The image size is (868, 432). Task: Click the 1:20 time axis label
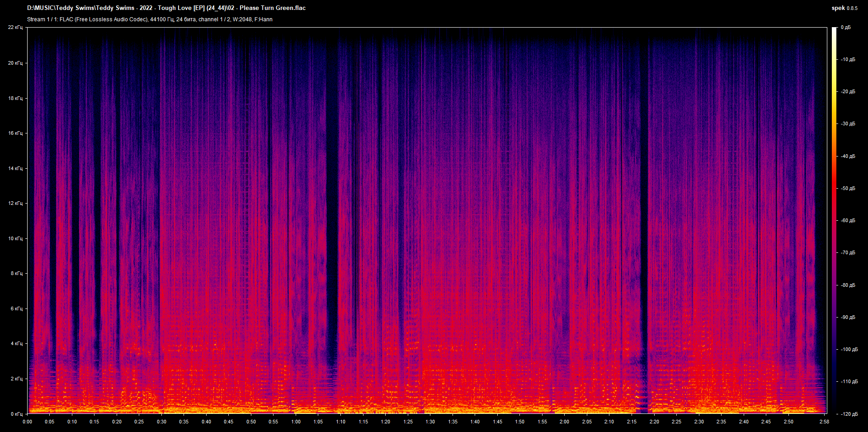click(x=386, y=422)
